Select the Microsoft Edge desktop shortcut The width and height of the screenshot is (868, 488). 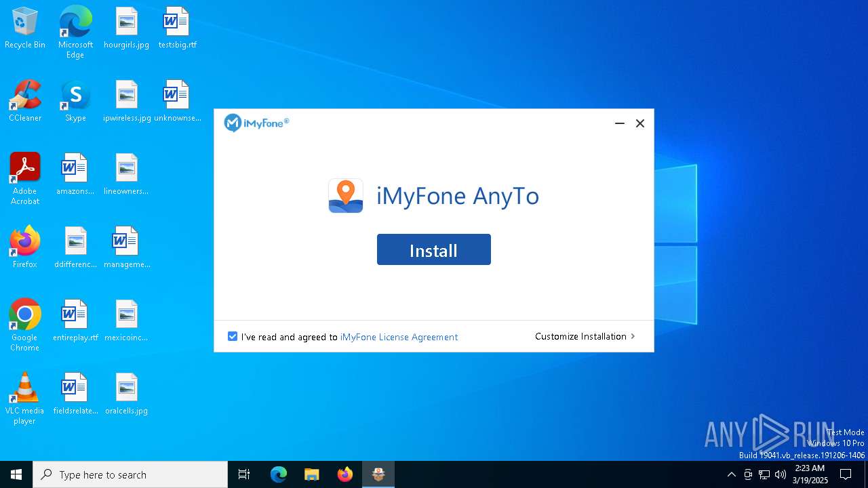(x=75, y=33)
